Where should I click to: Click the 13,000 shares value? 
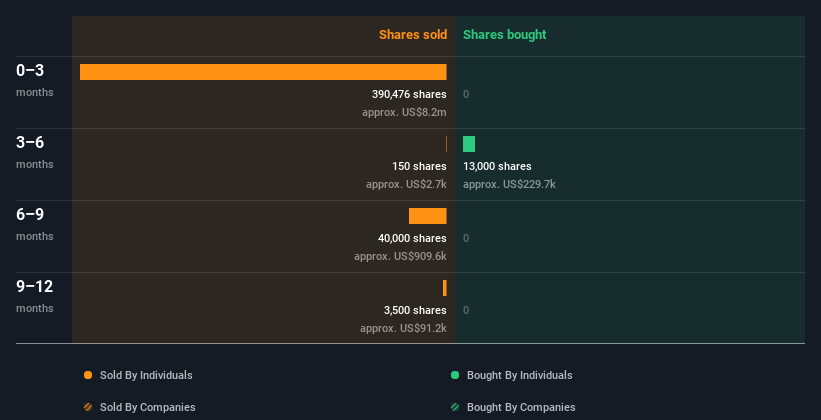[497, 167]
